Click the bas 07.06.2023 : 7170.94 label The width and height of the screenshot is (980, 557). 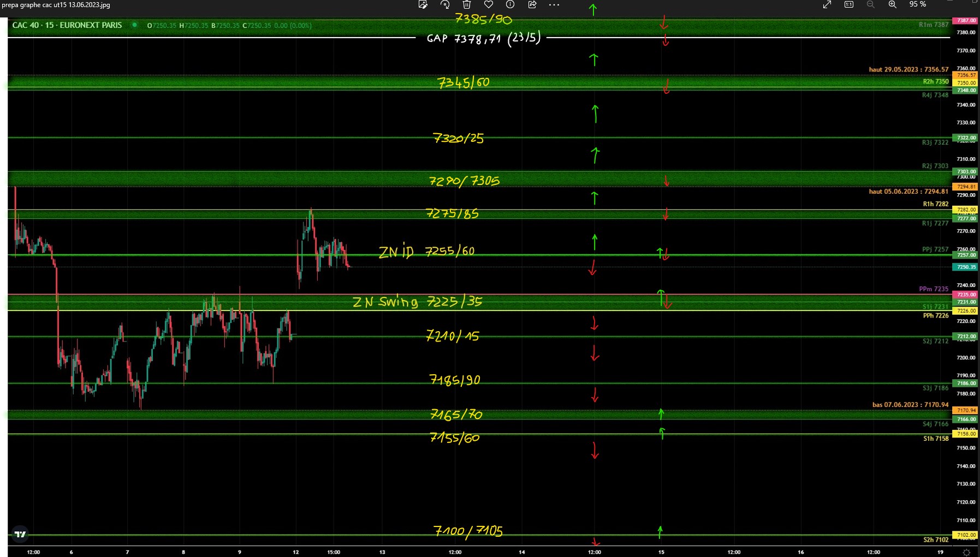pyautogui.click(x=910, y=405)
